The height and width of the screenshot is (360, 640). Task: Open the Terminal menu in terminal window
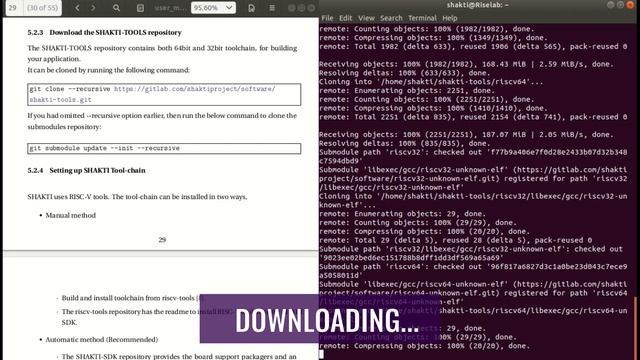coord(422,18)
